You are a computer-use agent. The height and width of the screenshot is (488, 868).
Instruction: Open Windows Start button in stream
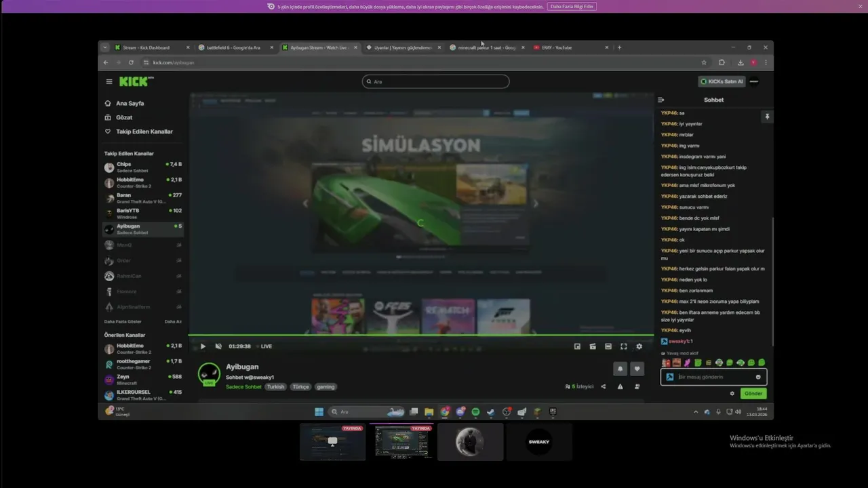click(319, 411)
